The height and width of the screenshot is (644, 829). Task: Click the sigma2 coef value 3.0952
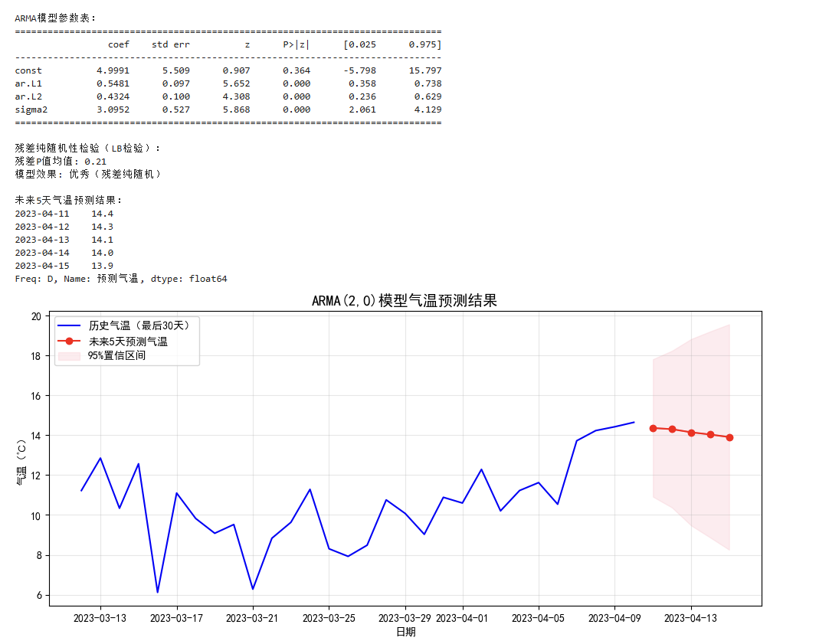pyautogui.click(x=113, y=110)
